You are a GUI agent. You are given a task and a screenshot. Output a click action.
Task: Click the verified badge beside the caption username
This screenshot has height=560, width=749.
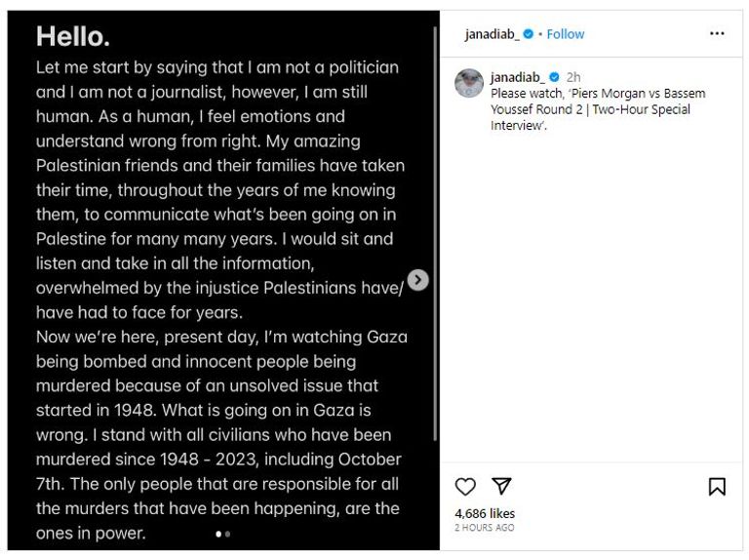tap(554, 77)
